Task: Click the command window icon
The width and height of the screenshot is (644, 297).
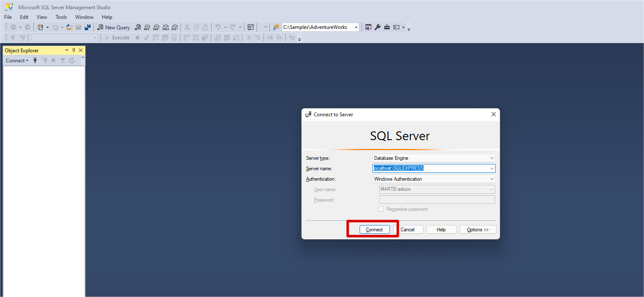Action: pyautogui.click(x=396, y=27)
